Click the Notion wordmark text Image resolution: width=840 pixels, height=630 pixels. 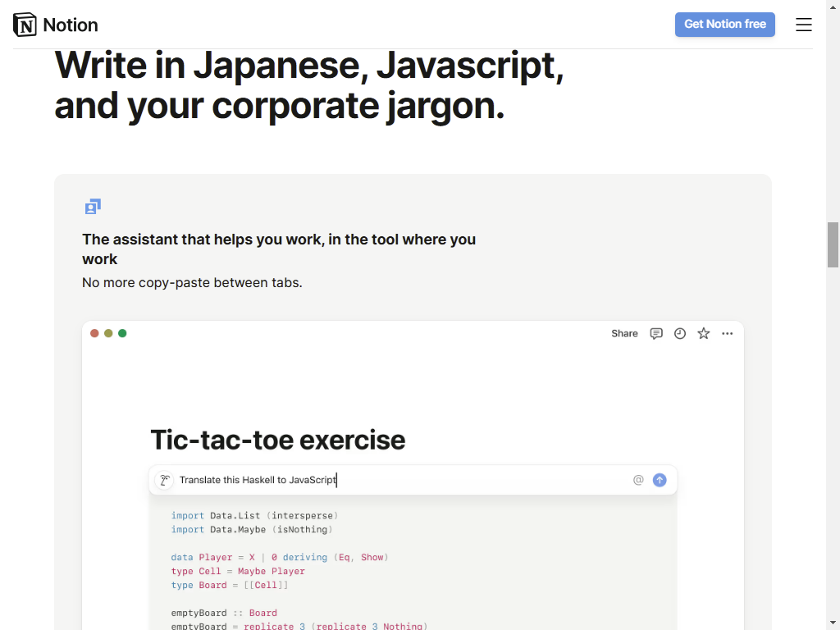(x=71, y=25)
